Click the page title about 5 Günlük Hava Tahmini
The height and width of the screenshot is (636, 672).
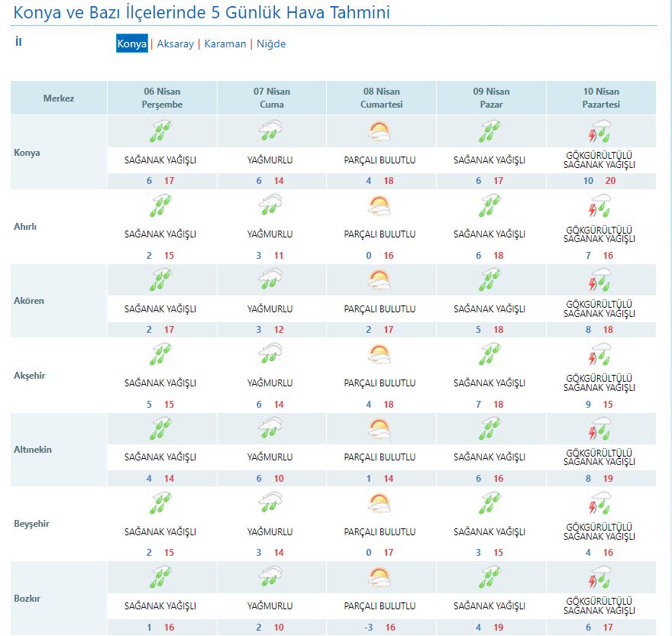[x=202, y=13]
